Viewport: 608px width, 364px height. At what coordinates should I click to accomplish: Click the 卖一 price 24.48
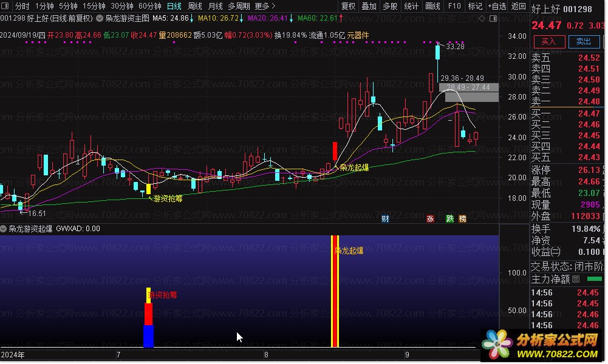pos(589,101)
